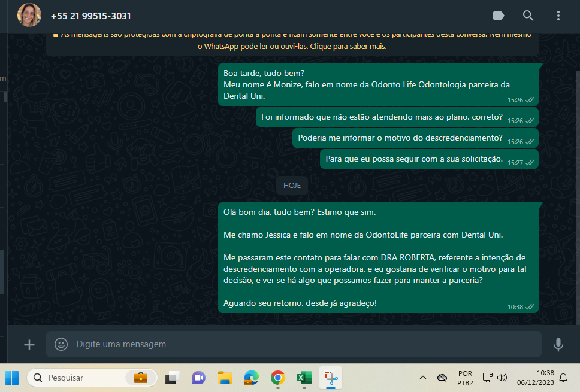Record a voice message with microphone
The height and width of the screenshot is (392, 580).
coord(558,344)
